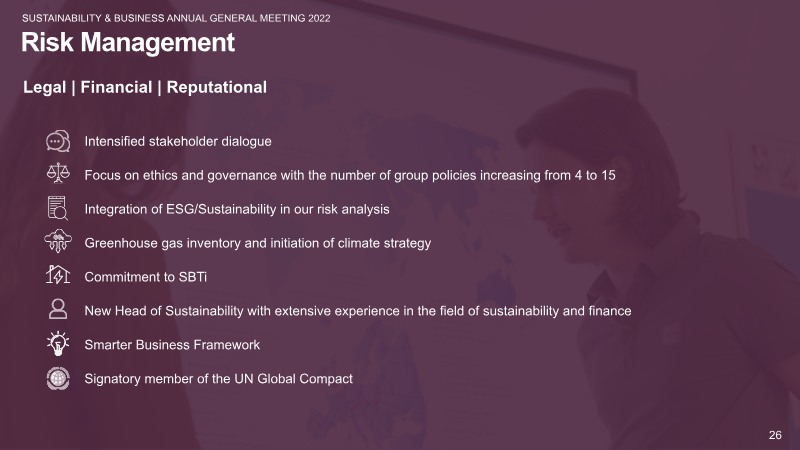The height and width of the screenshot is (450, 800).
Task: Click the balance scales ethics icon
Action: [58, 173]
